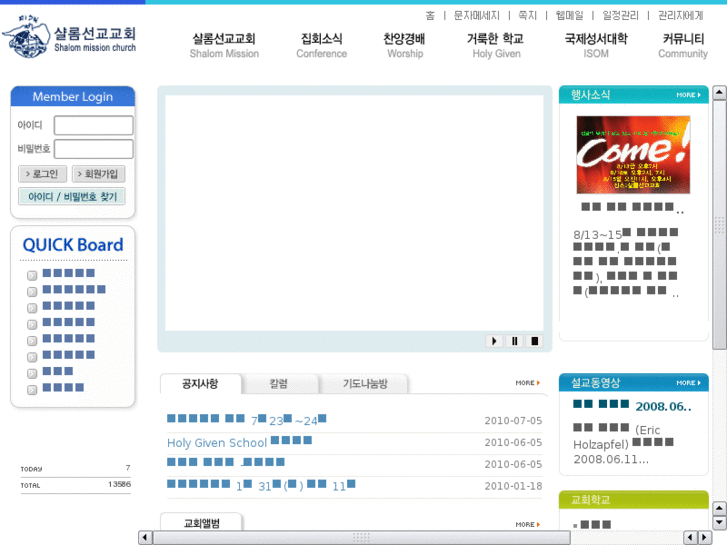Viewport: 727px width, 545px height.
Task: Open 쪽지 in top bar
Action: coord(528,16)
